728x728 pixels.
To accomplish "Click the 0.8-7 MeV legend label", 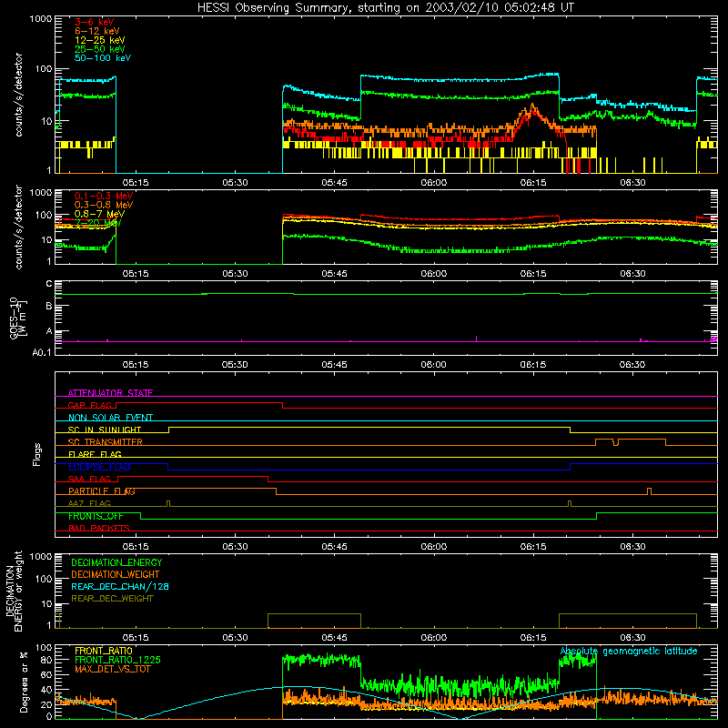I will 99,214.
